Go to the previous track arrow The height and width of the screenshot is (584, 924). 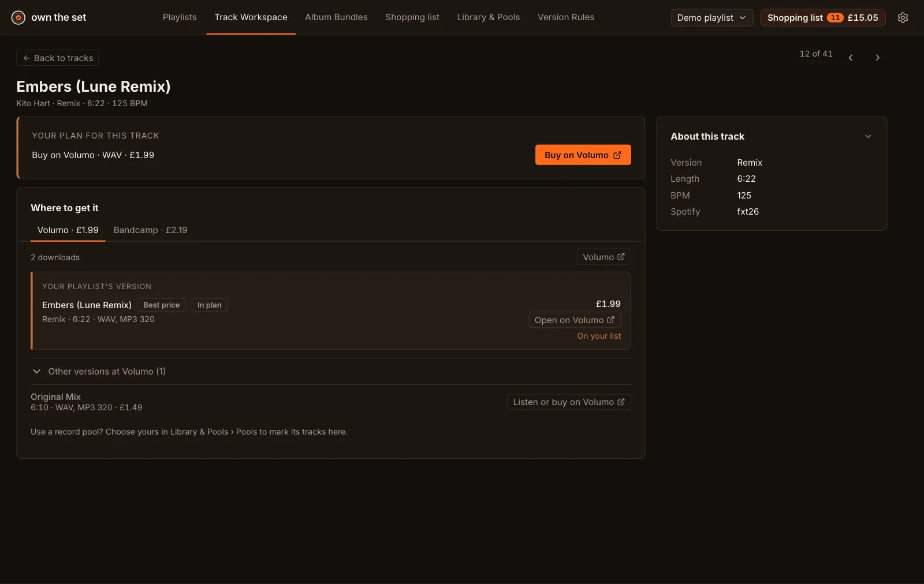coord(851,58)
